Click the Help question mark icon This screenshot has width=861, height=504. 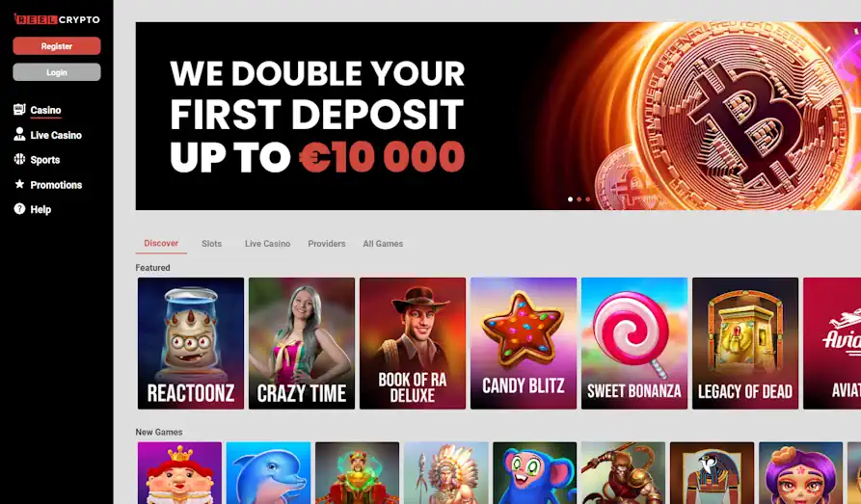click(19, 208)
